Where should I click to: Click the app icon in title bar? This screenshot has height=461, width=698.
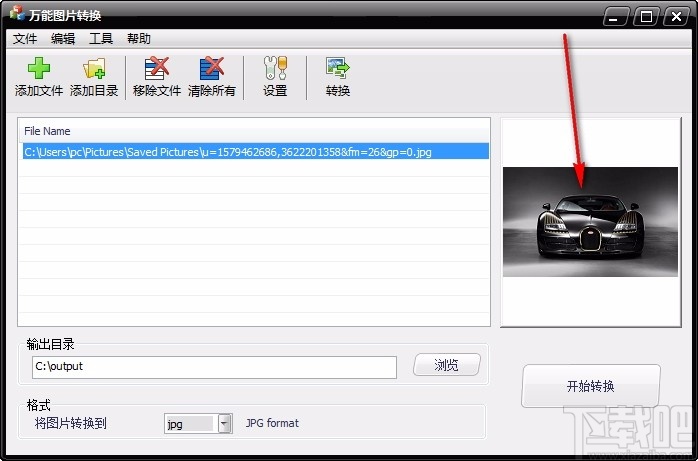(17, 13)
